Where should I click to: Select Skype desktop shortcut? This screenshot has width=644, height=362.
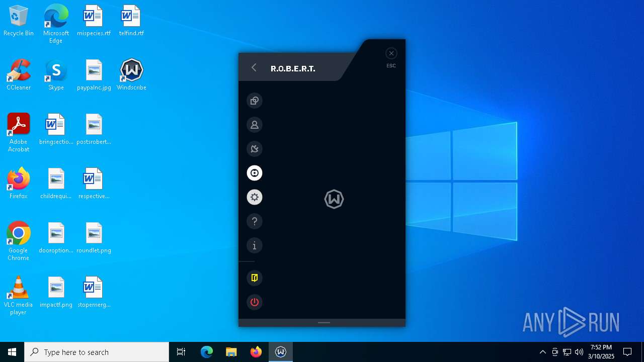[x=56, y=75]
